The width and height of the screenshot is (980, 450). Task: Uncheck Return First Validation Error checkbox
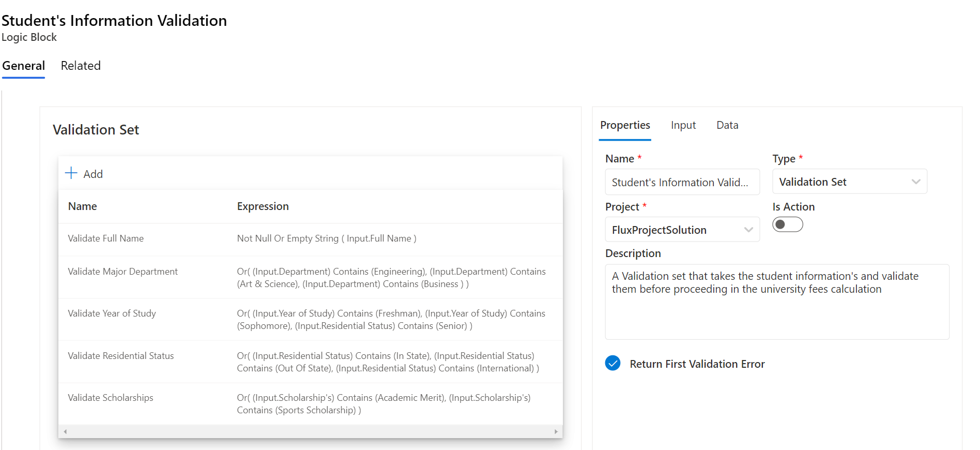[x=612, y=363]
